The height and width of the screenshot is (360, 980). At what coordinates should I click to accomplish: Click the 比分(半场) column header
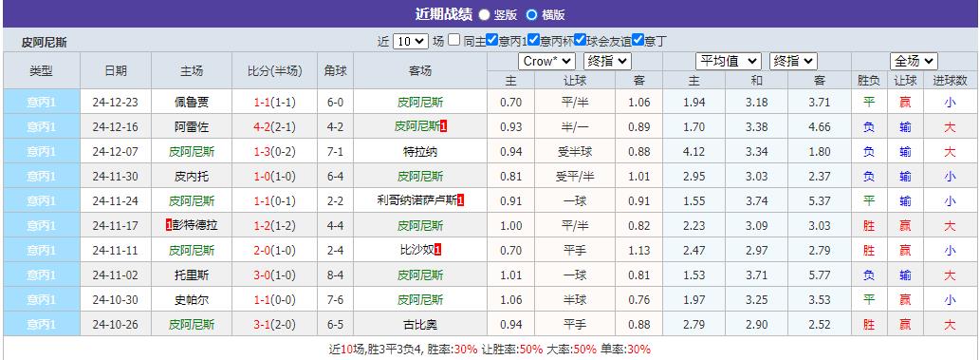tap(275, 70)
